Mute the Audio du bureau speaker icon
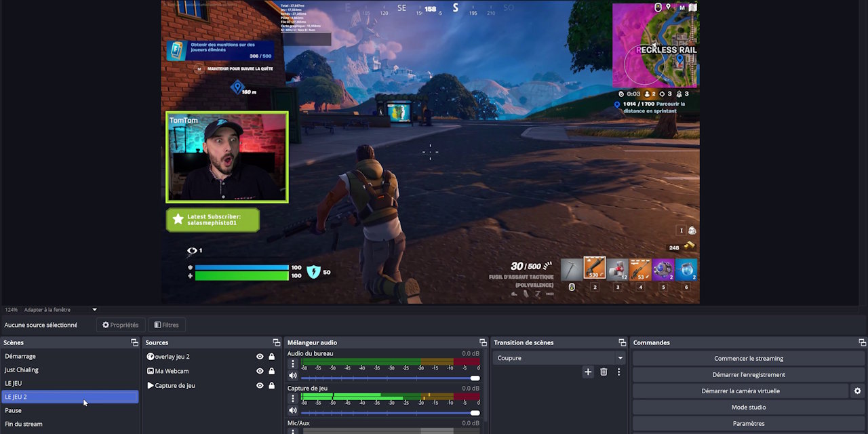The height and width of the screenshot is (434, 868). click(293, 376)
